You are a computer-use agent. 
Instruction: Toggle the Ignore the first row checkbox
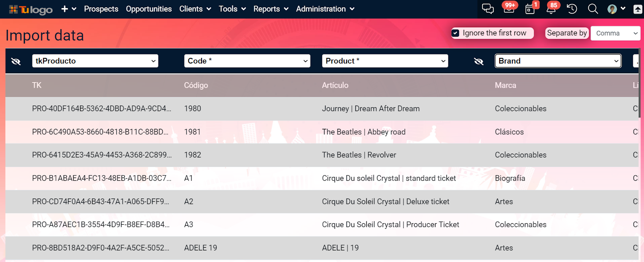(x=456, y=33)
